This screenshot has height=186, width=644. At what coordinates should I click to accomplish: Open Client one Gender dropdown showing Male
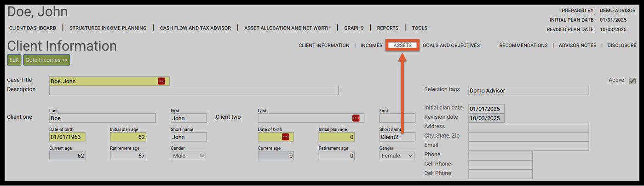(x=189, y=156)
